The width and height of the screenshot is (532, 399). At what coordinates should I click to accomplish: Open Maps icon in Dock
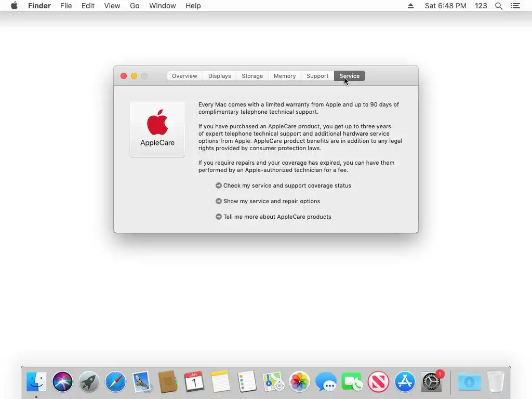pyautogui.click(x=273, y=381)
